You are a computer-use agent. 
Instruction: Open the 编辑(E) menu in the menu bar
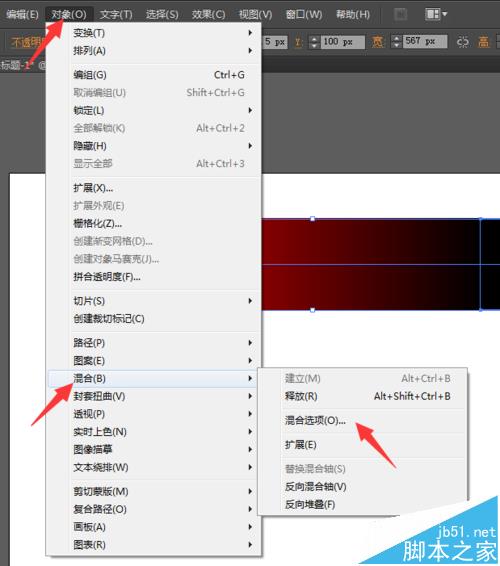tap(22, 14)
